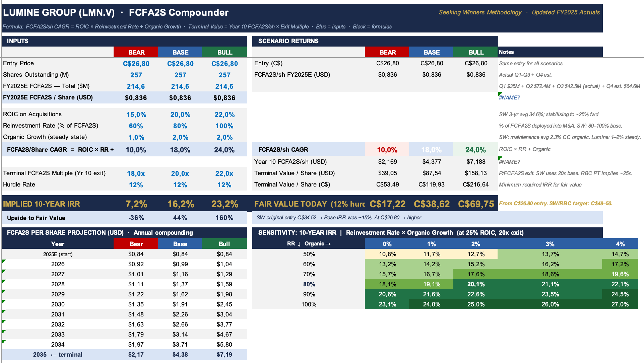This screenshot has height=363, width=644.
Task: Click the #NAME? error cell beside FY2025E FCFA2S / Share
Action: (x=509, y=97)
